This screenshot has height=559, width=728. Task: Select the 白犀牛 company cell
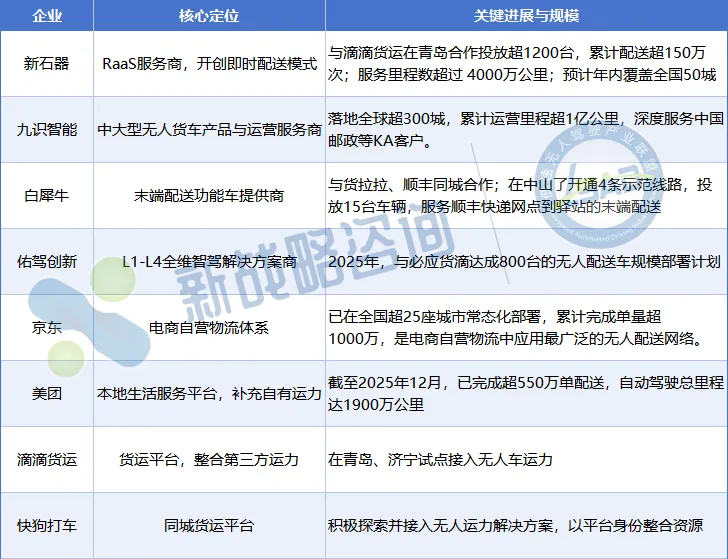46,195
